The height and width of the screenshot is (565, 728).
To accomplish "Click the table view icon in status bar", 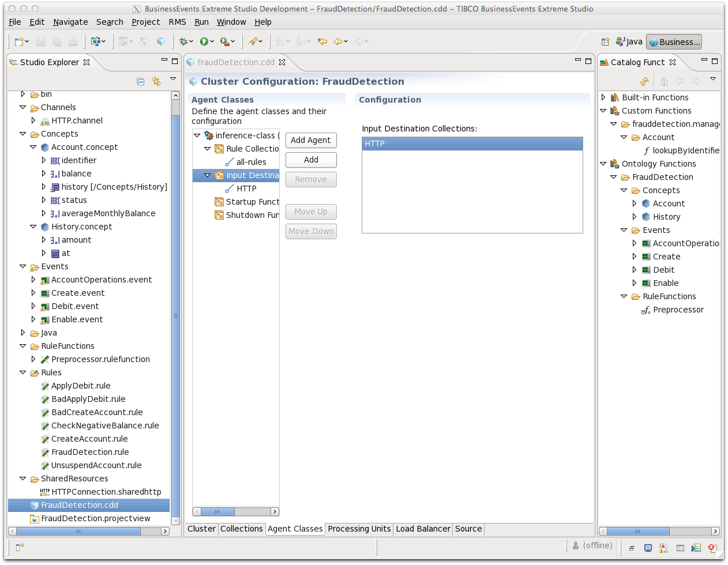I will pos(680,548).
